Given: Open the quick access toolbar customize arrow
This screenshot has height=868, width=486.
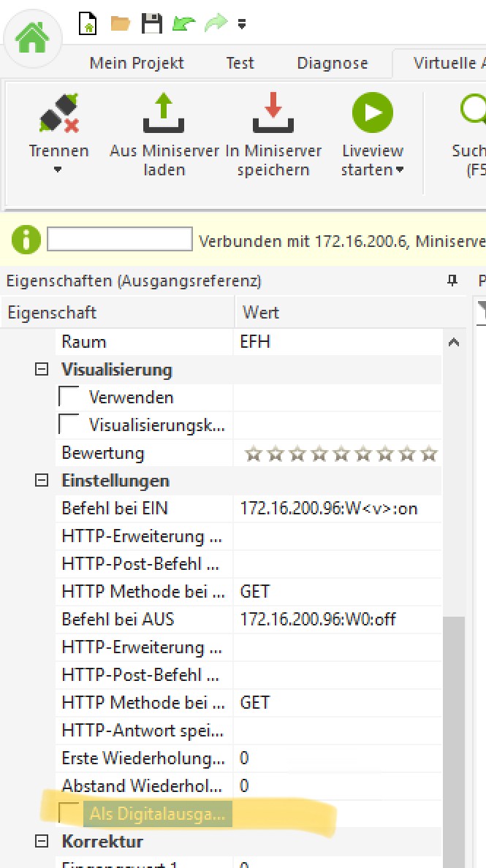Looking at the screenshot, I should point(241,24).
